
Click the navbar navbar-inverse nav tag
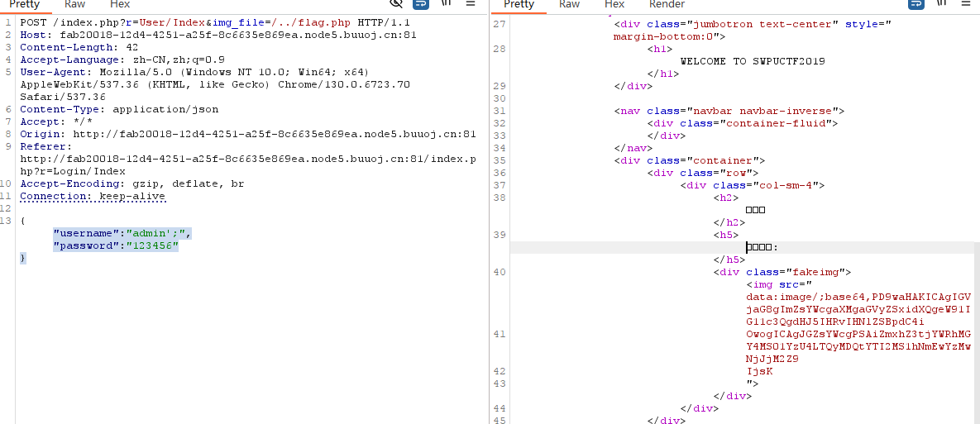click(729, 111)
